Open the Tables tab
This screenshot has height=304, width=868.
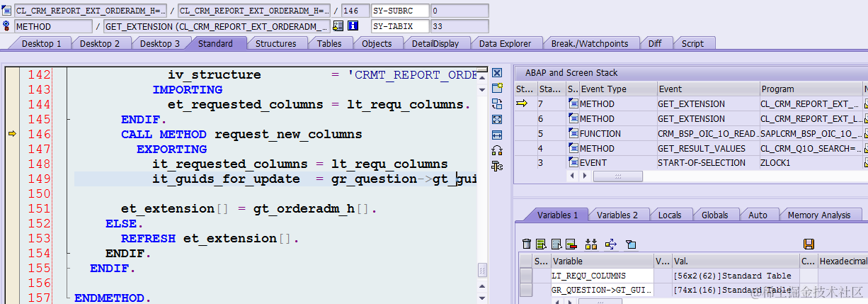pos(329,43)
